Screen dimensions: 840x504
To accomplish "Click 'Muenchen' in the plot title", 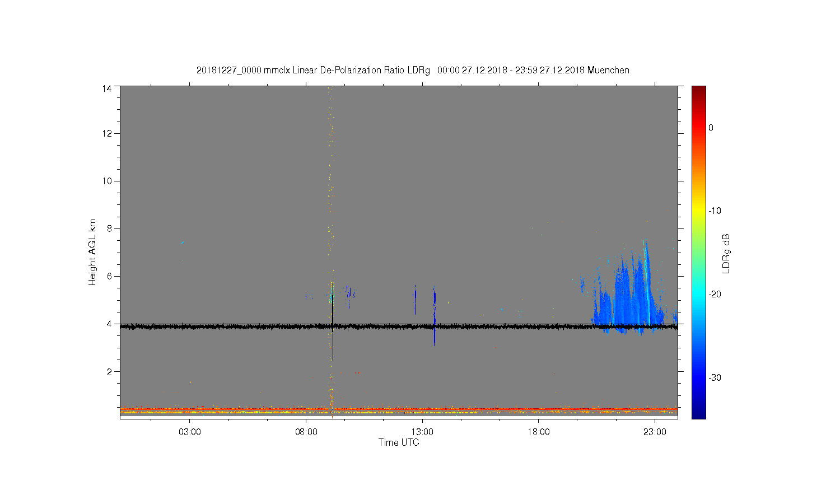I will (x=608, y=71).
